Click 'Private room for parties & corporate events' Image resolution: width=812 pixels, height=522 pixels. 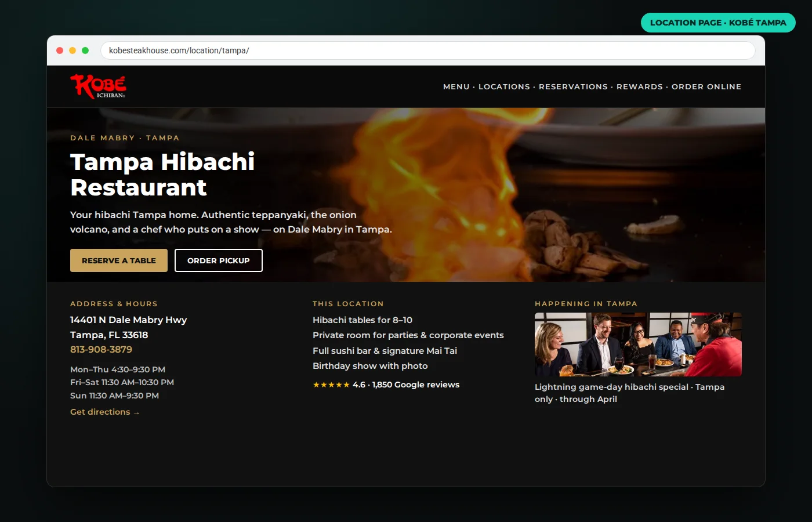(x=408, y=335)
